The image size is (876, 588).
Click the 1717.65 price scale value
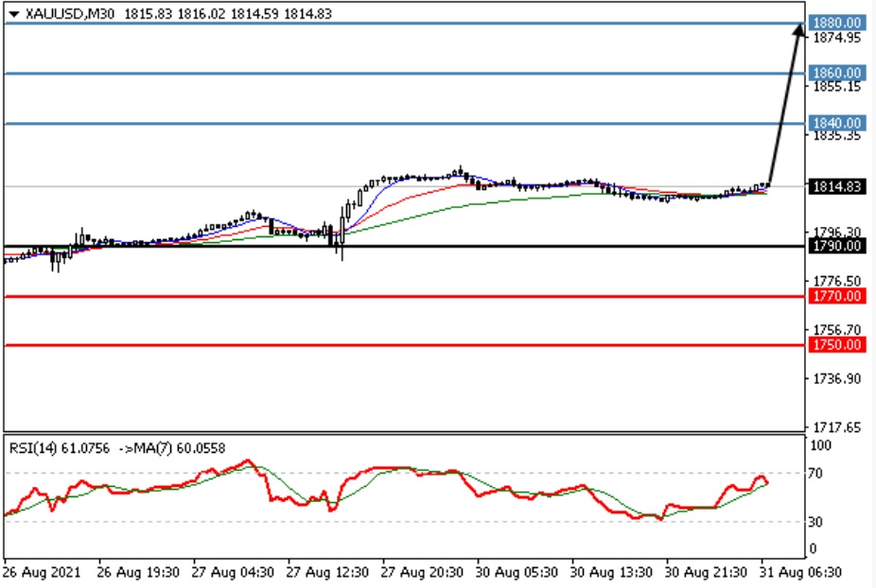click(x=837, y=427)
